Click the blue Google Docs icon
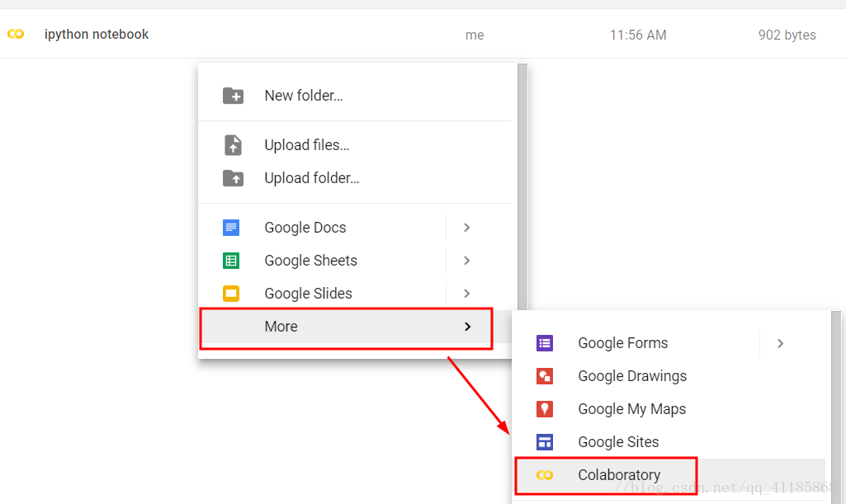Viewport: 846px width, 504px height. [231, 228]
